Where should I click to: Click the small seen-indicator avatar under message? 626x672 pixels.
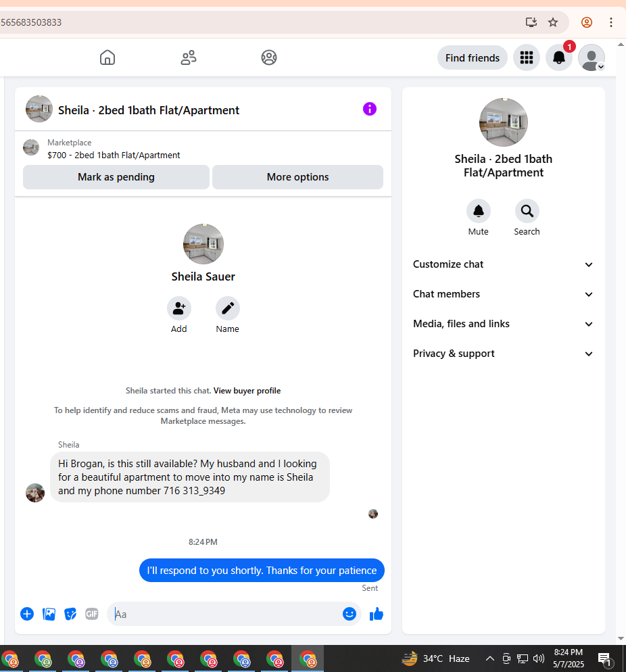pyautogui.click(x=373, y=513)
